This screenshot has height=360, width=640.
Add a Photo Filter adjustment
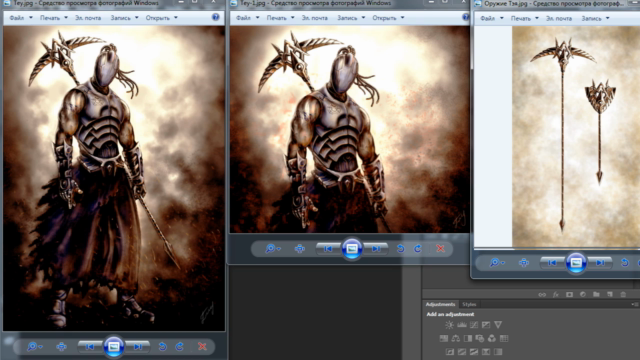click(x=480, y=338)
